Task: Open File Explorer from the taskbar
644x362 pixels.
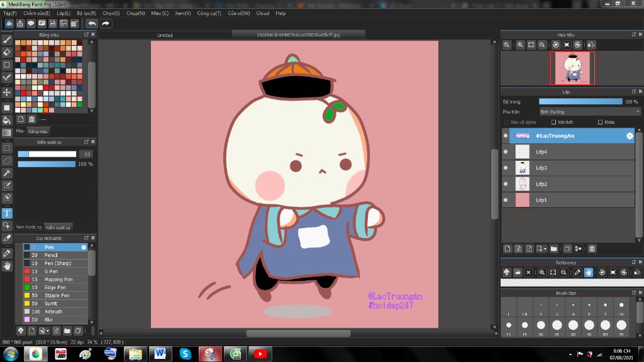Action: pyautogui.click(x=135, y=354)
